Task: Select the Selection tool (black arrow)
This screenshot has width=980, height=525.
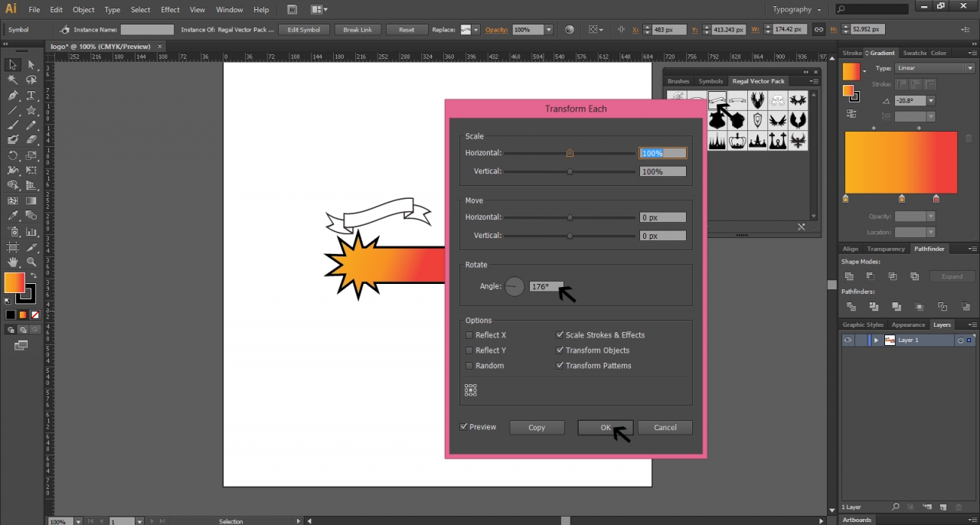Action: (13, 65)
